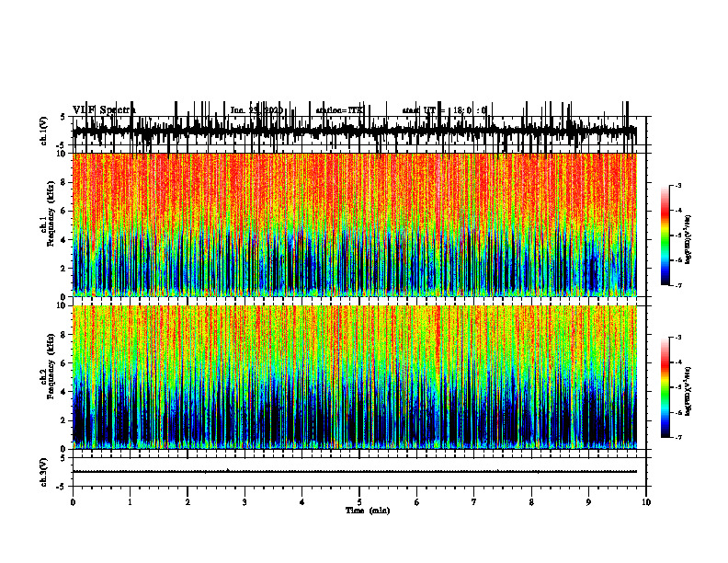The image size is (728, 563).
Task: Click the '2' tick on the time axis
Action: [x=188, y=502]
